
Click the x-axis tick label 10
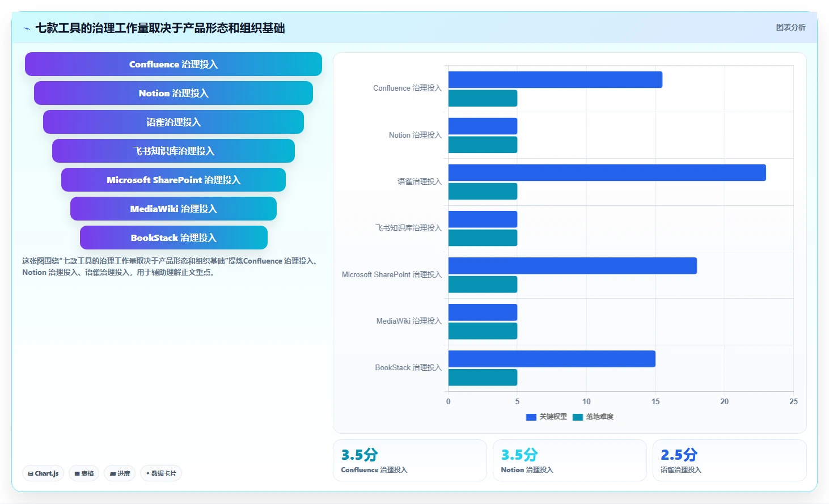point(586,401)
